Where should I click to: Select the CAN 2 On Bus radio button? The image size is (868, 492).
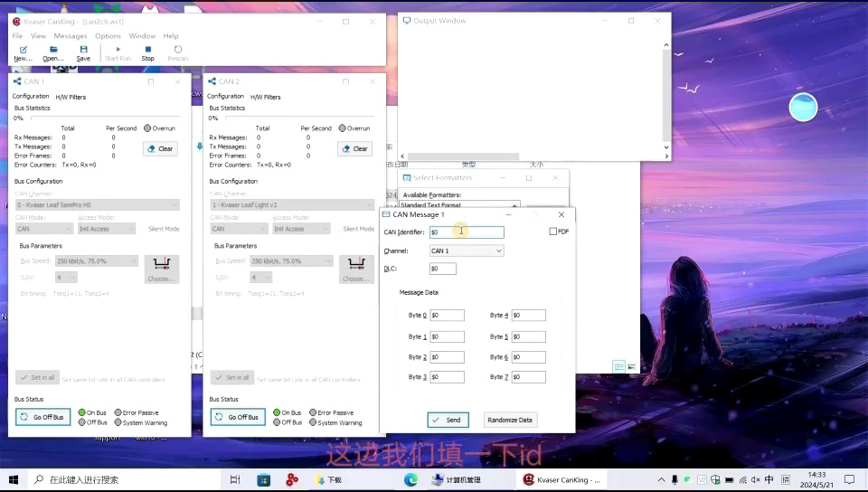(277, 412)
